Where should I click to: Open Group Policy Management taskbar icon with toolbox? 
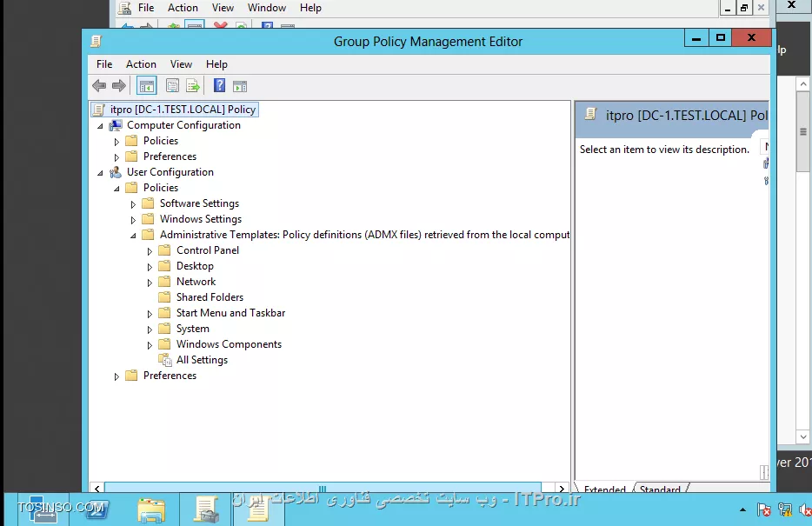click(206, 510)
